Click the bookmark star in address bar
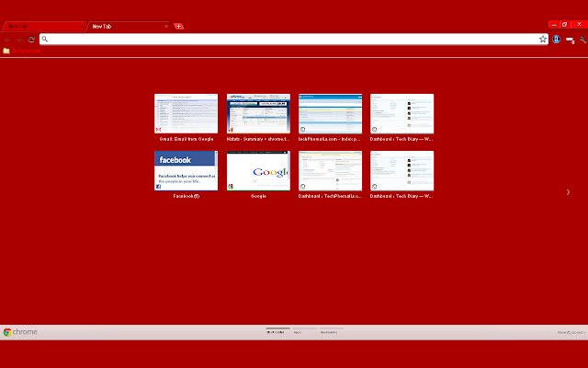 pyautogui.click(x=543, y=39)
